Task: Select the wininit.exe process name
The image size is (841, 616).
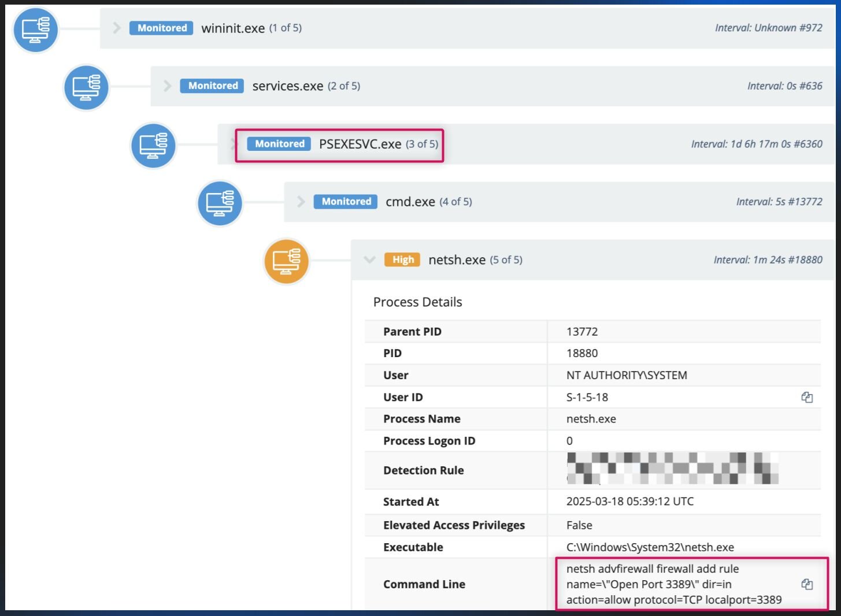Action: click(233, 28)
